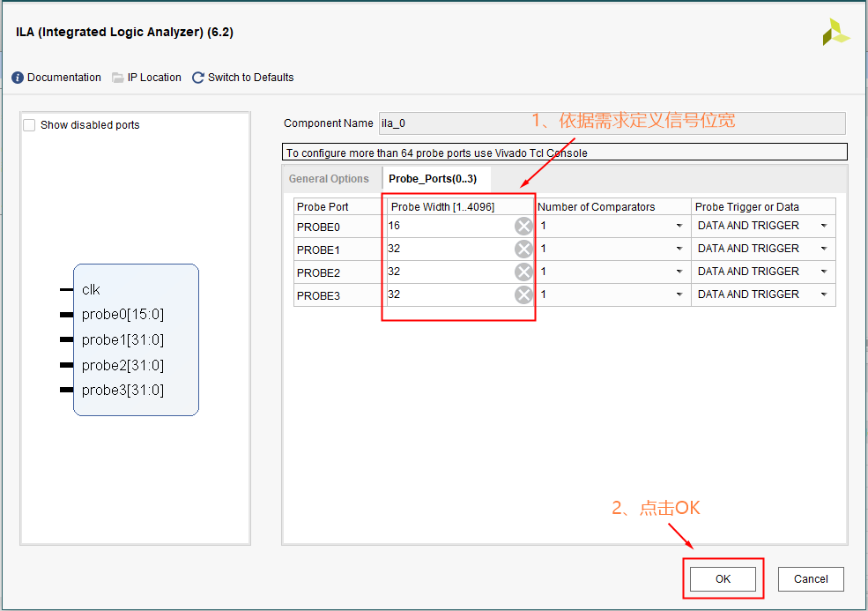Clear the PROBE0 width value
The image size is (868, 611).
pyautogui.click(x=523, y=226)
